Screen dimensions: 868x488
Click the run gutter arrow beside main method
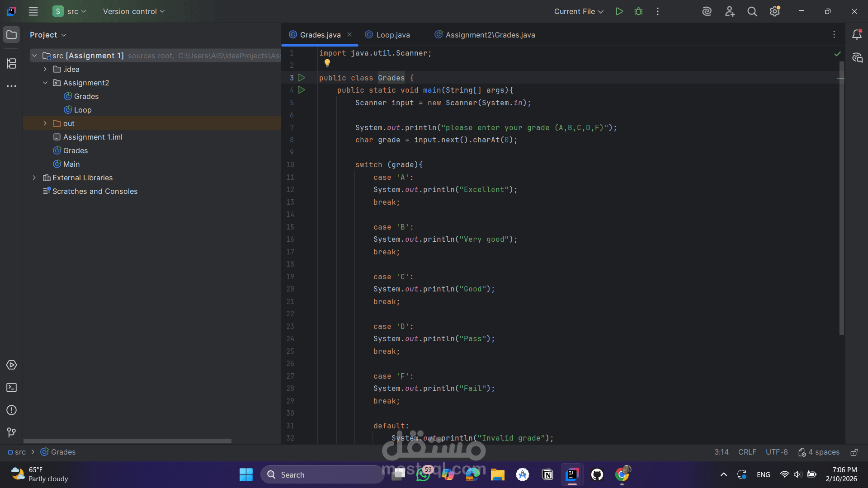click(302, 90)
